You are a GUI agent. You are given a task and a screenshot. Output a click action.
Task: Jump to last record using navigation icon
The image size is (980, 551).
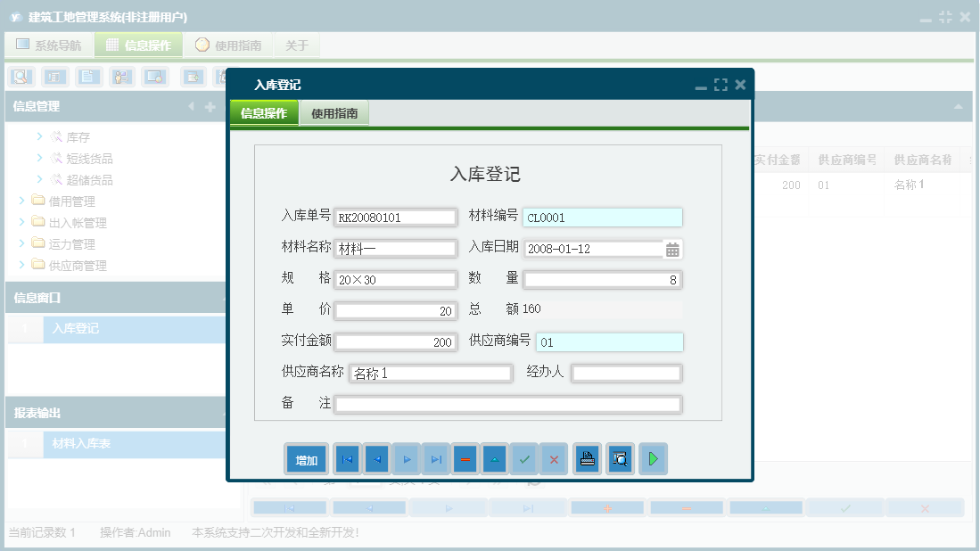[x=436, y=458]
